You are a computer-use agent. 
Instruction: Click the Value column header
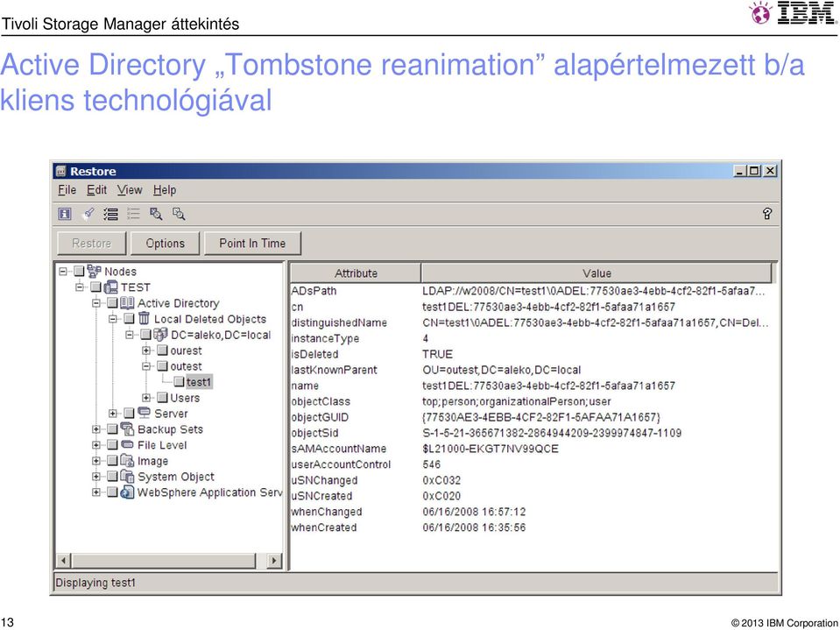click(596, 273)
